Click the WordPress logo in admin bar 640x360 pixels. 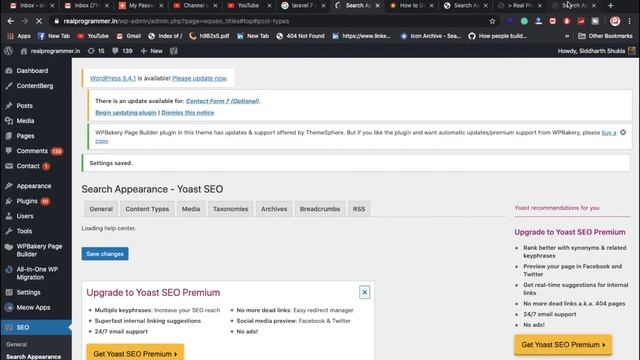click(9, 51)
